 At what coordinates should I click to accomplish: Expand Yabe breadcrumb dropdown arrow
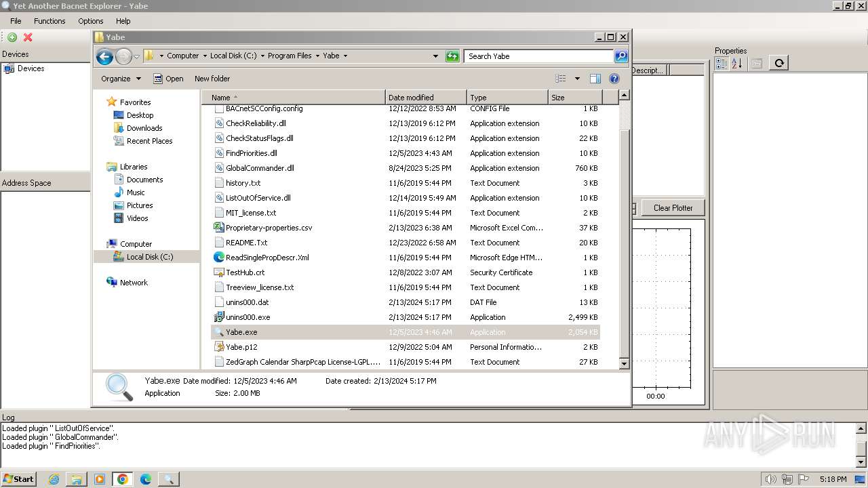[344, 56]
